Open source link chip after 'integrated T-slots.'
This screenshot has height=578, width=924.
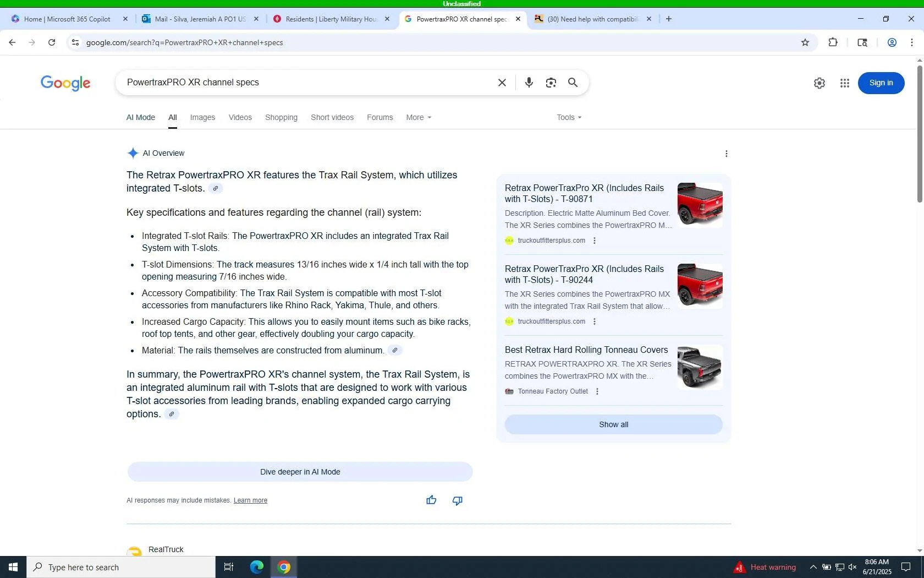pyautogui.click(x=215, y=188)
